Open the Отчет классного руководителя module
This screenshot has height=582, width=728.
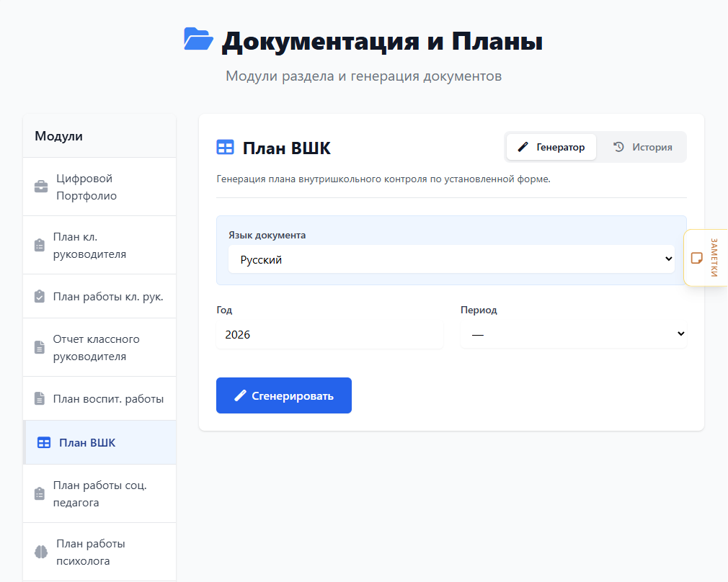click(99, 347)
